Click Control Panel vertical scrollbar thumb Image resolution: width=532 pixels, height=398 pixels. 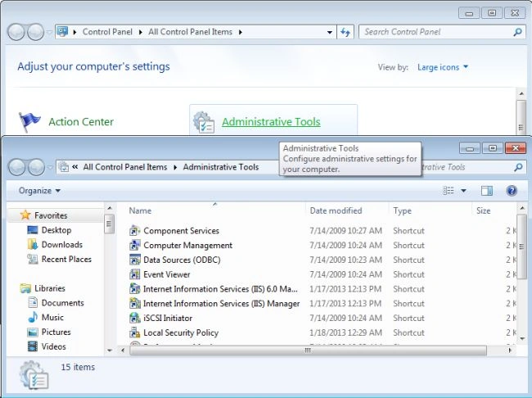pos(521,117)
